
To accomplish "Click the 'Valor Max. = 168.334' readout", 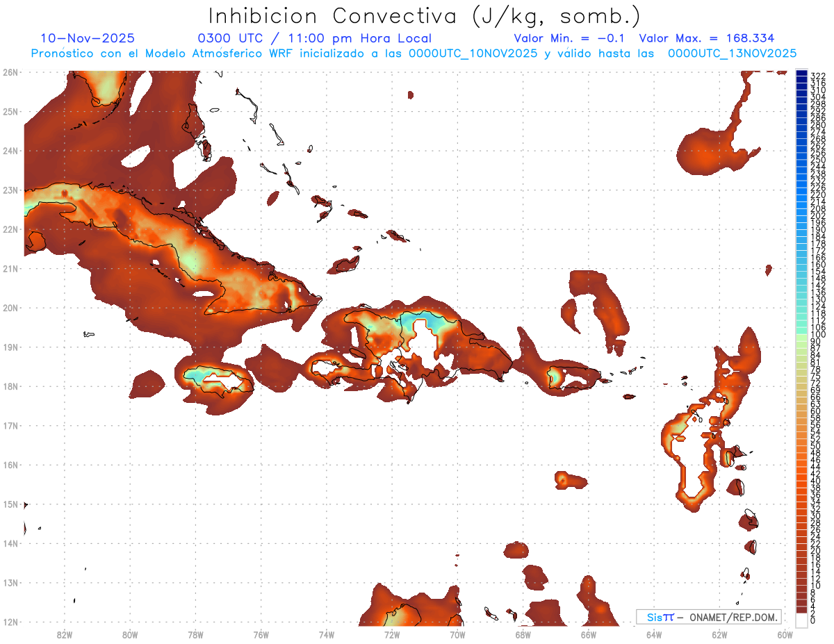I will [x=707, y=38].
